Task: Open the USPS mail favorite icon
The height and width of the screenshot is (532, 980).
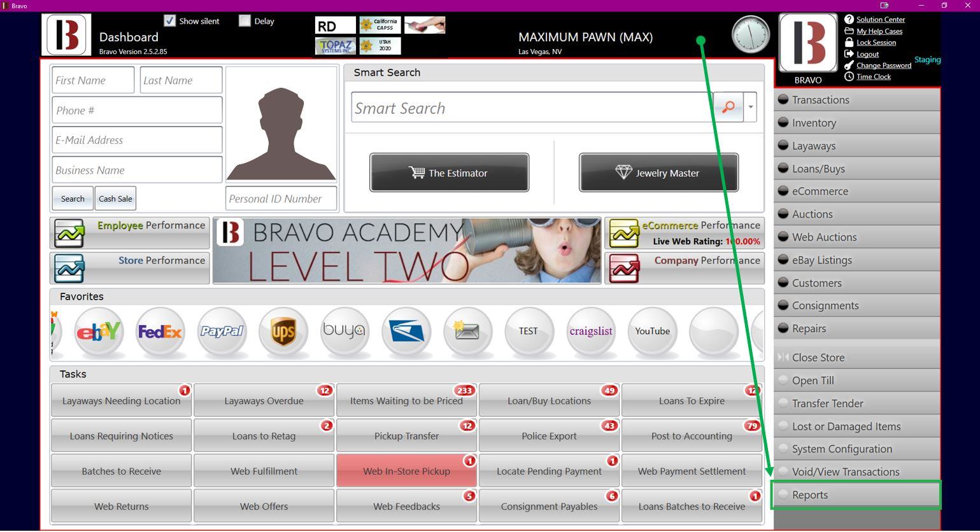Action: click(x=406, y=332)
